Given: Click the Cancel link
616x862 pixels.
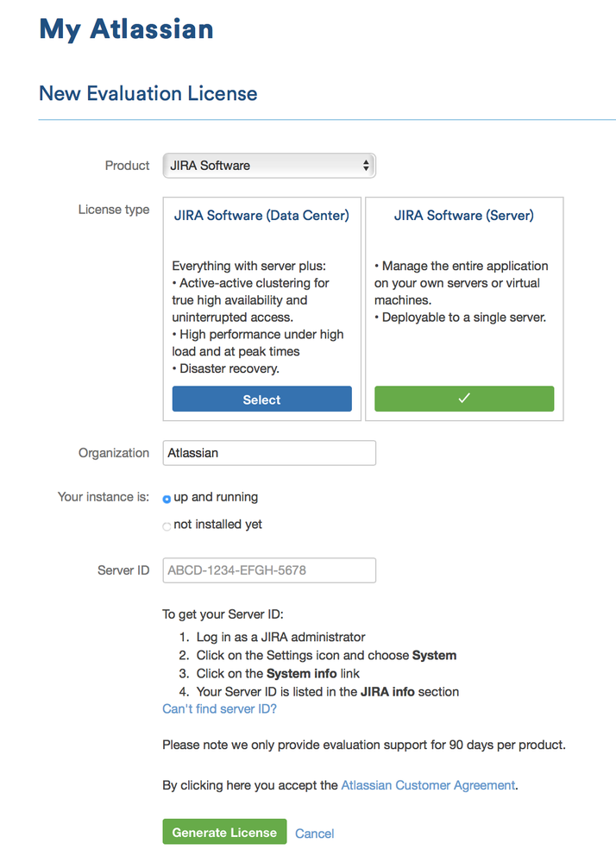Looking at the screenshot, I should coord(314,834).
